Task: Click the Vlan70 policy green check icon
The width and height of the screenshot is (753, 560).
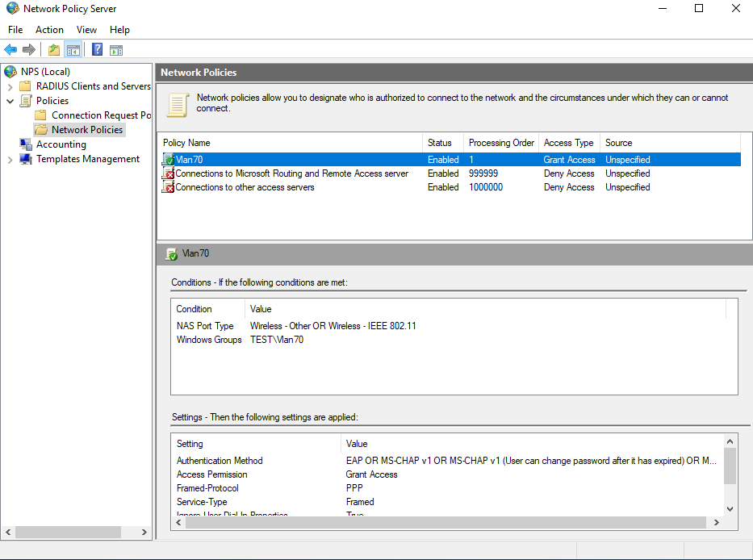Action: tap(169, 160)
